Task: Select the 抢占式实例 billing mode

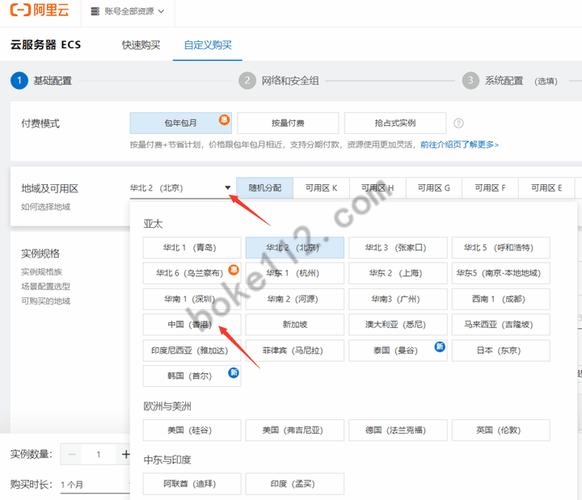Action: pyautogui.click(x=395, y=123)
